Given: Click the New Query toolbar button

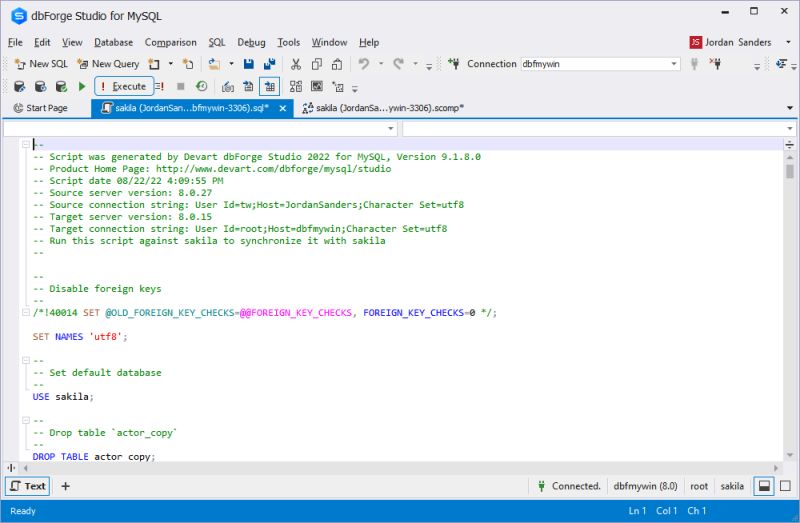Looking at the screenshot, I should 108,64.
